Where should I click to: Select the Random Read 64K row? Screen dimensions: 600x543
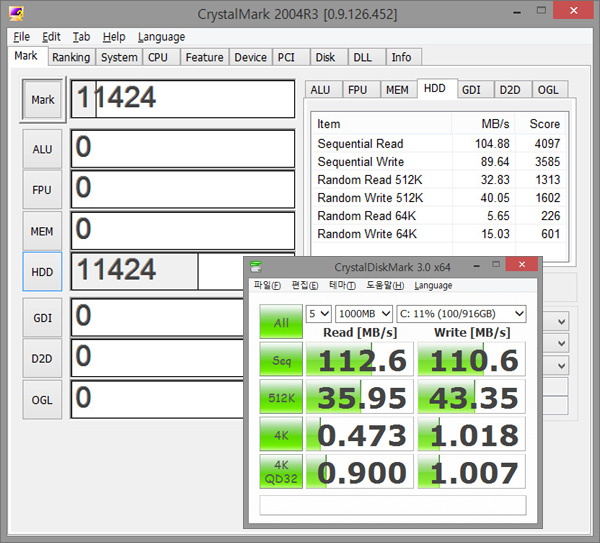(439, 215)
